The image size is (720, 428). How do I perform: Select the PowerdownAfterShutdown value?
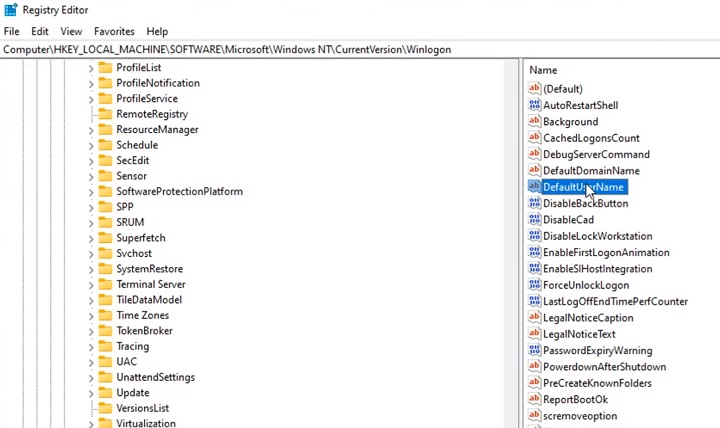[x=604, y=366]
